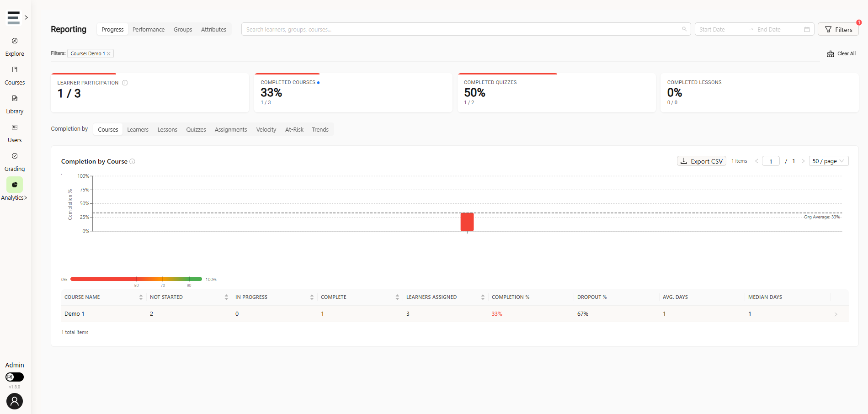
Task: Export CSV of course completion
Action: (701, 161)
